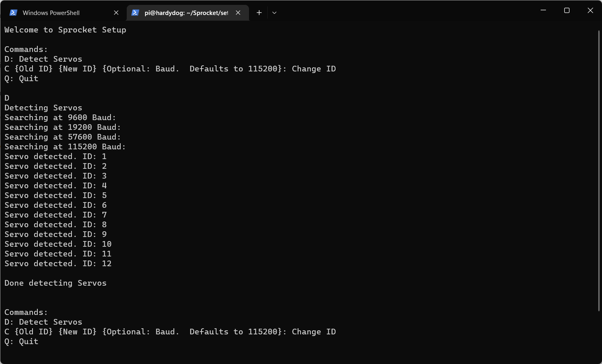This screenshot has width=602, height=364.
Task: Click 'Servo detected. ID: 5' line
Action: [56, 195]
